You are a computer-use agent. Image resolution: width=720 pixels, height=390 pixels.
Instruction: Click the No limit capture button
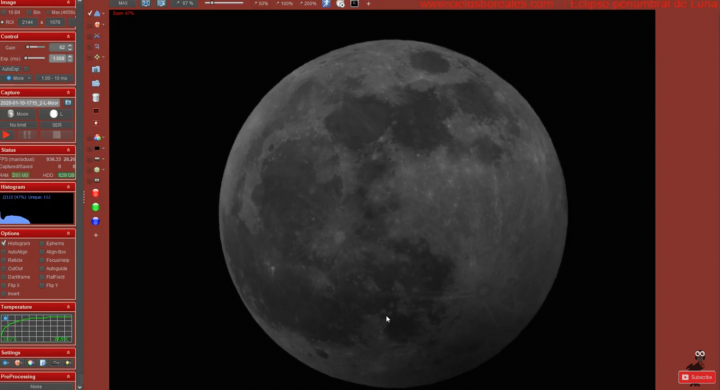[18, 125]
